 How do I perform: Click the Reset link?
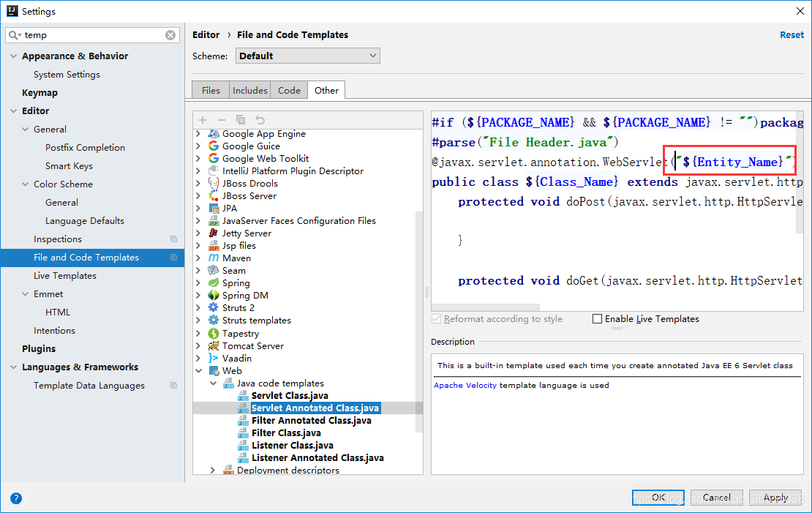[x=792, y=34]
